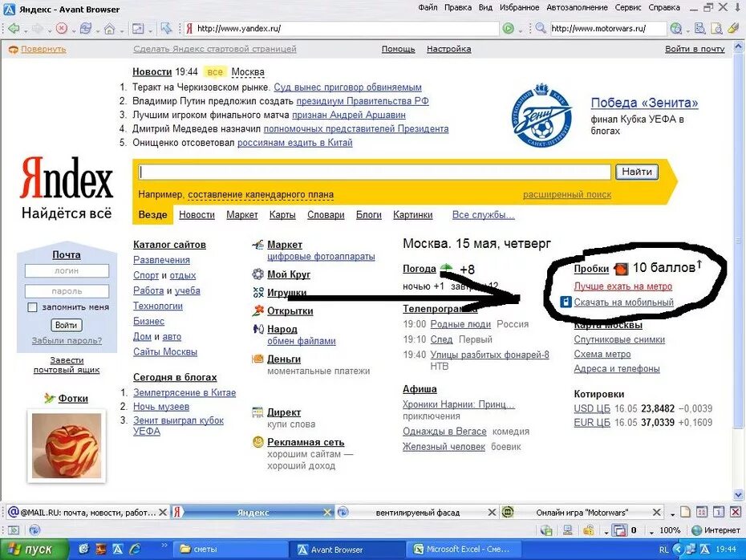Open the Лучше ехать на метро link
Screen dimensions: 746x560
[622, 286]
